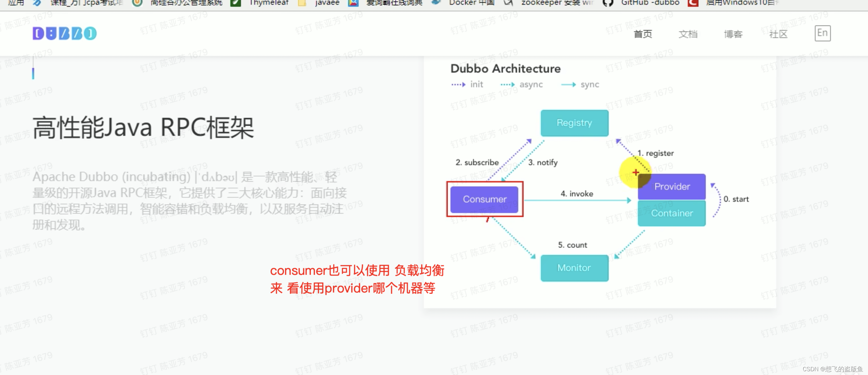The height and width of the screenshot is (375, 868).
Task: Switch language with the En button
Action: coord(822,33)
